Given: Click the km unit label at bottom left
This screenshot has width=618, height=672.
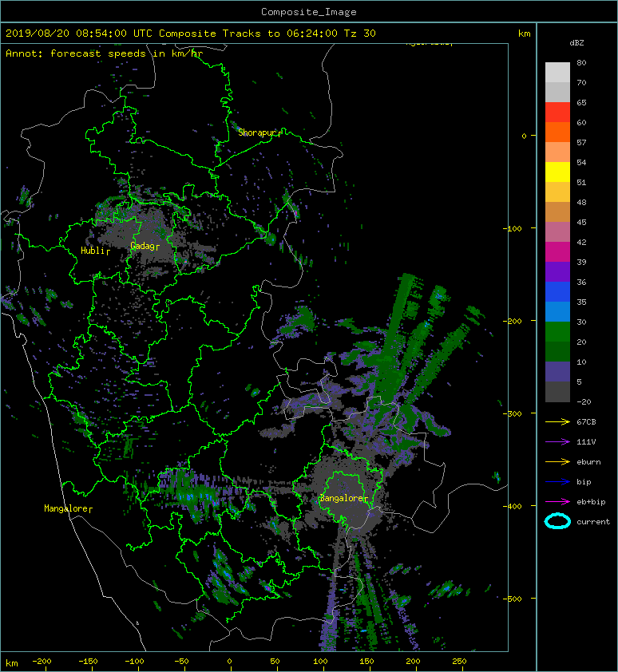Looking at the screenshot, I should [12, 663].
